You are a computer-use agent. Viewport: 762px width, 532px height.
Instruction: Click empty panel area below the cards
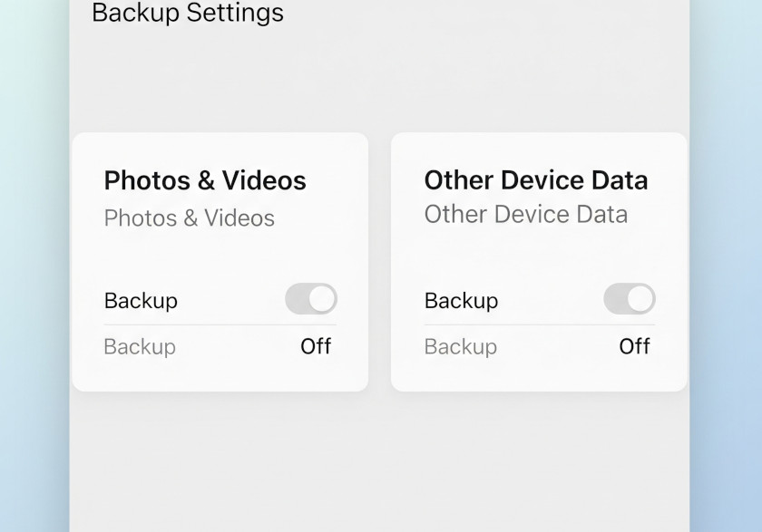[379, 462]
